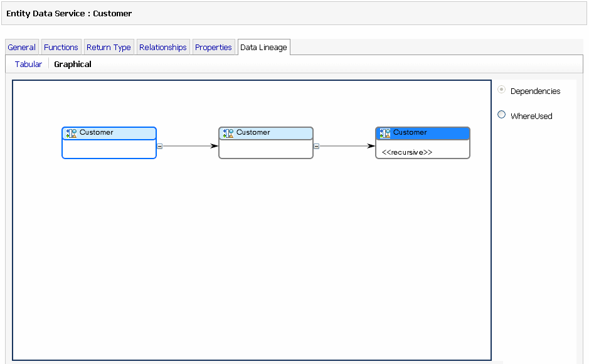Collapse the middle Customer node's connector
The width and height of the screenshot is (589, 364).
coord(316,147)
